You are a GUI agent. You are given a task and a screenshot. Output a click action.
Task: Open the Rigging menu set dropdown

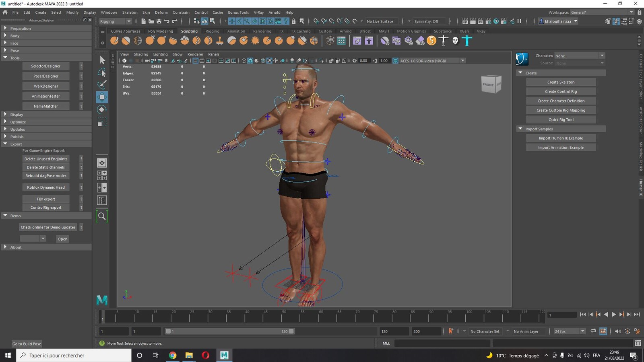115,21
